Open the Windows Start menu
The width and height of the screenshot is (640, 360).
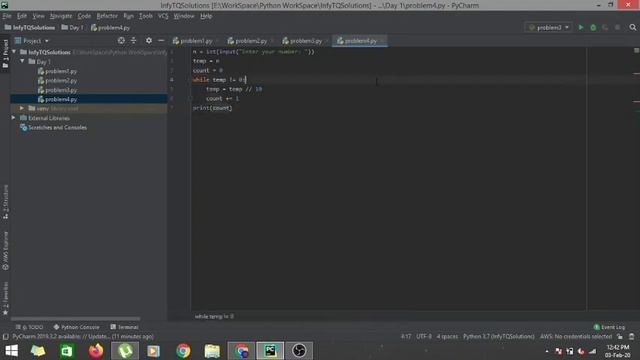click(x=11, y=351)
